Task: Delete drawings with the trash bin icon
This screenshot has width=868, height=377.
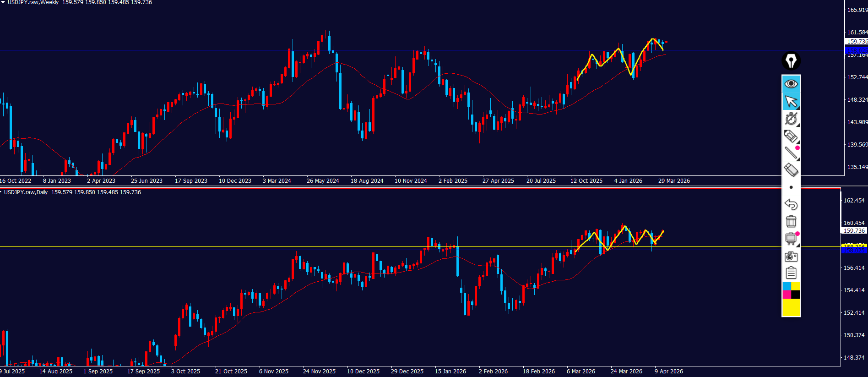Action: 791,222
